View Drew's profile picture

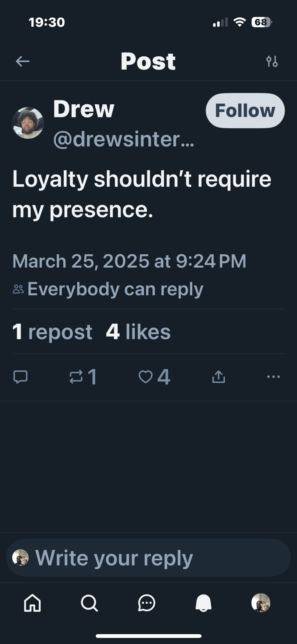28,123
